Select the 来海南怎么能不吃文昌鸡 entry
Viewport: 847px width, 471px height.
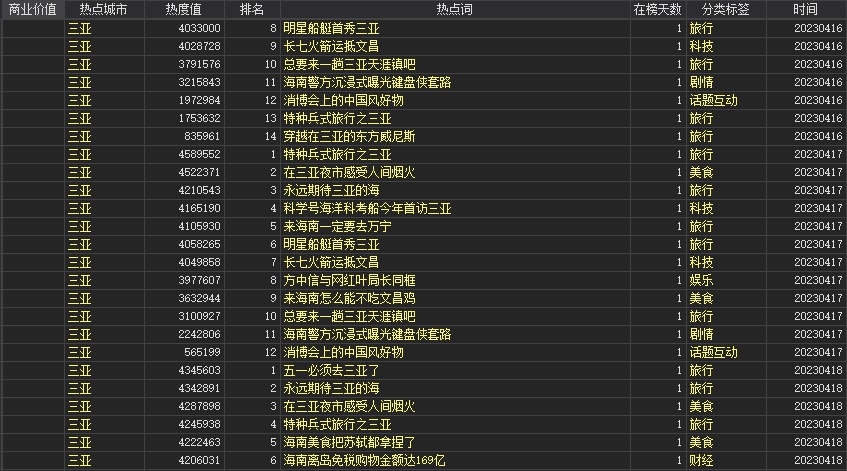point(349,299)
